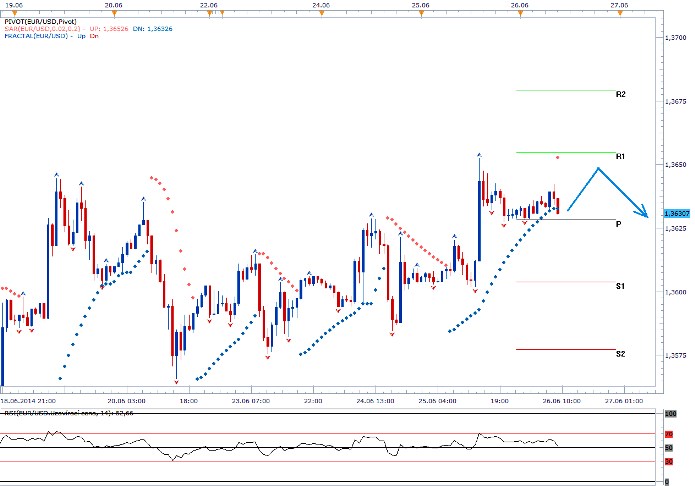Viewport: 695px width, 486px height.
Task: Click the 24.06 13:00 time axis label
Action: pyautogui.click(x=375, y=401)
